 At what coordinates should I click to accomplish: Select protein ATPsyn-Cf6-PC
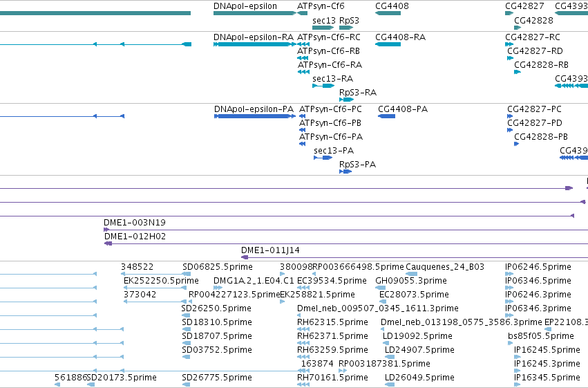302,116
